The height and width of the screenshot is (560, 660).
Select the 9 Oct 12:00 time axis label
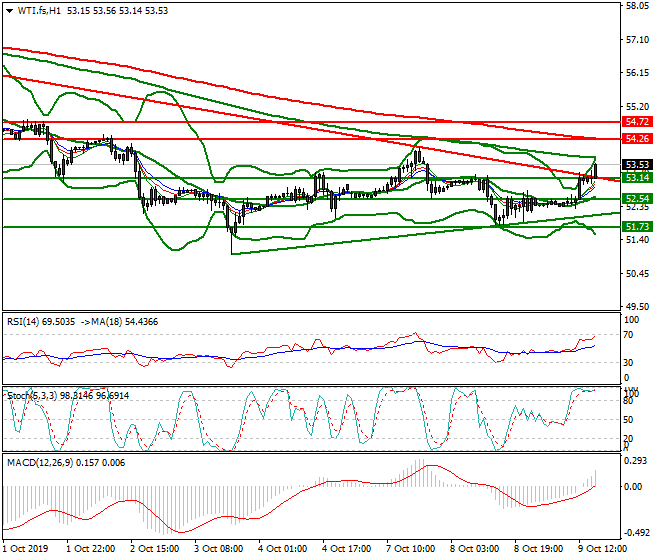click(x=602, y=549)
